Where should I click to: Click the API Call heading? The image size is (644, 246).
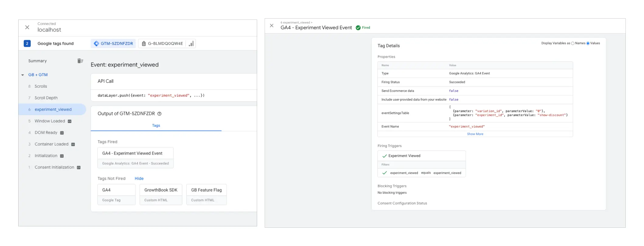106,81
